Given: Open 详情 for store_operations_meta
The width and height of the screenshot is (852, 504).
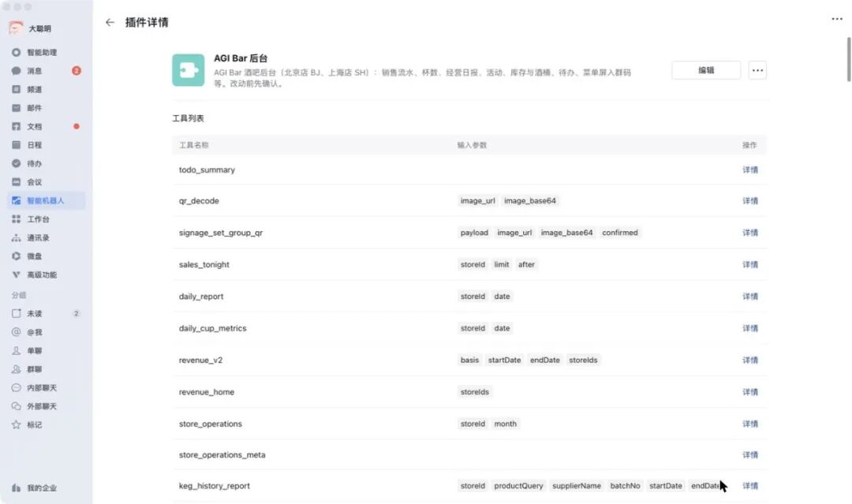Looking at the screenshot, I should (750, 455).
